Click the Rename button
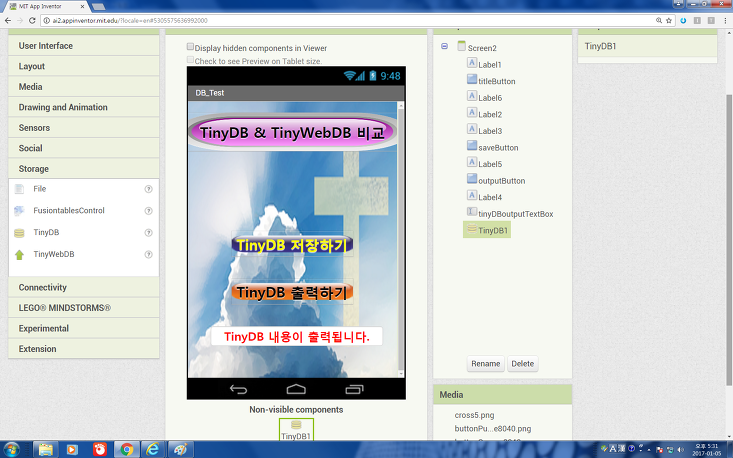Screen dimensions: 733x458 486,364
